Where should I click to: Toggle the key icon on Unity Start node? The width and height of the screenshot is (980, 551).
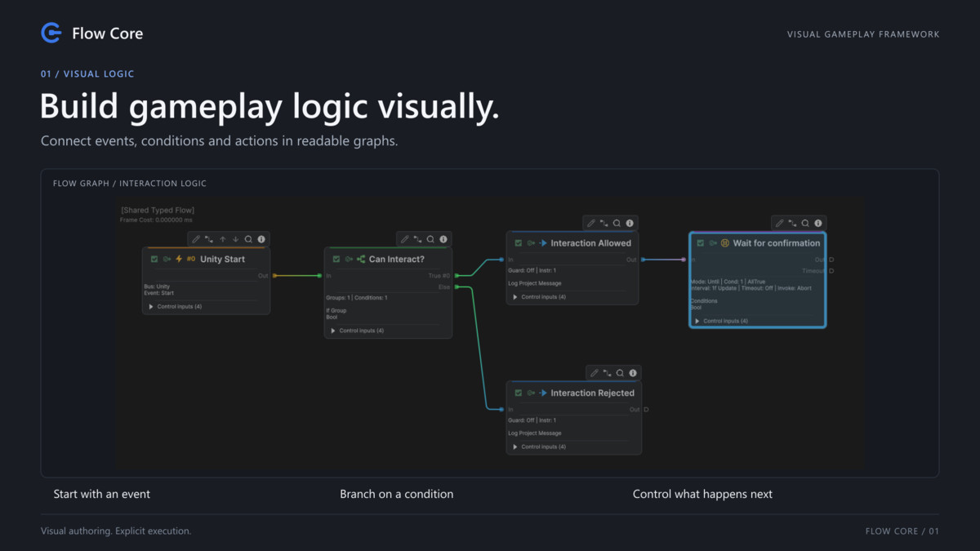167,259
